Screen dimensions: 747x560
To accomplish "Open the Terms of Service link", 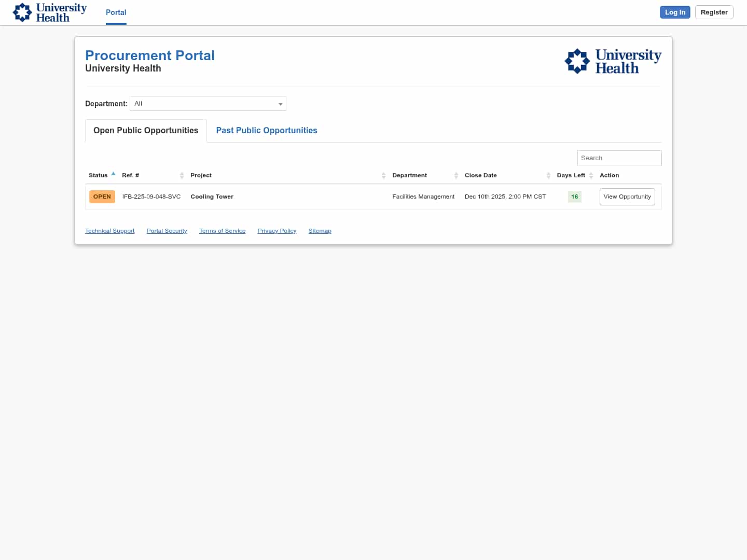I will point(222,230).
